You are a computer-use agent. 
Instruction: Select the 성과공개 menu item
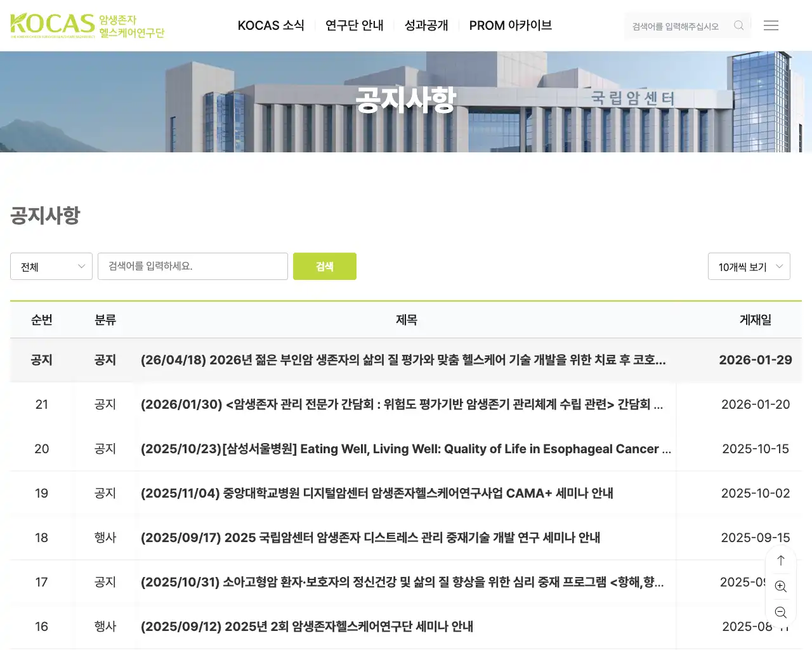pos(426,25)
